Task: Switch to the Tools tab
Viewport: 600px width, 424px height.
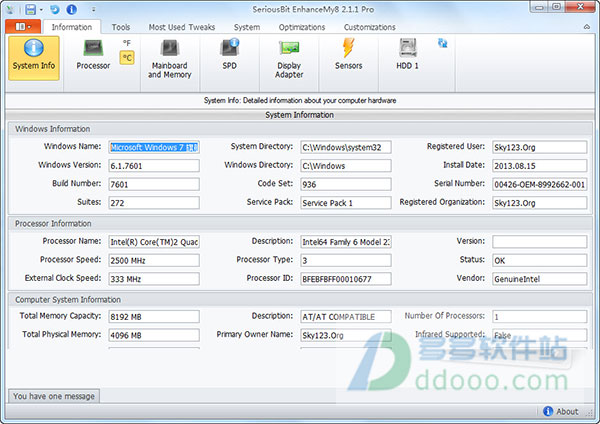Action: click(121, 27)
